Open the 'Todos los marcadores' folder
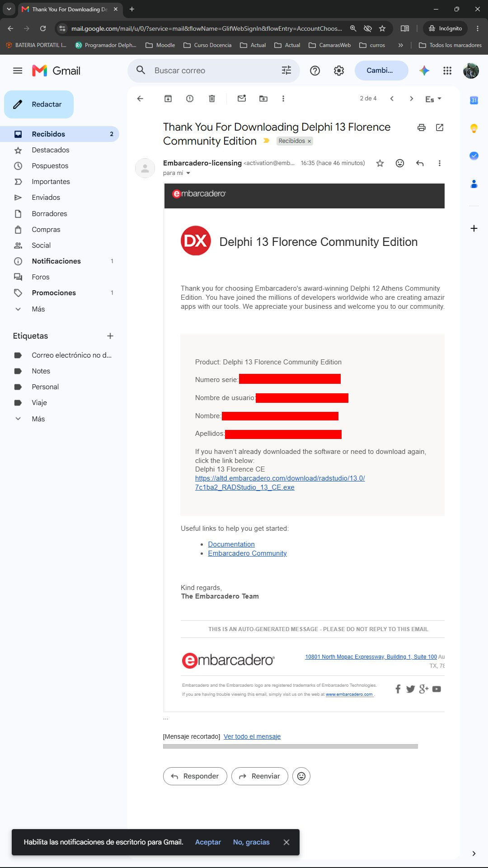Viewport: 488px width, 868px height. click(450, 45)
